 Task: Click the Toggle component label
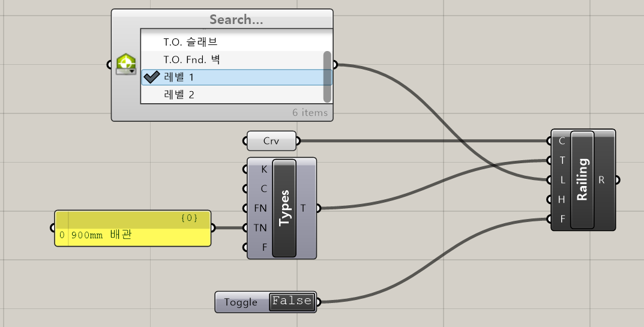[x=241, y=302]
